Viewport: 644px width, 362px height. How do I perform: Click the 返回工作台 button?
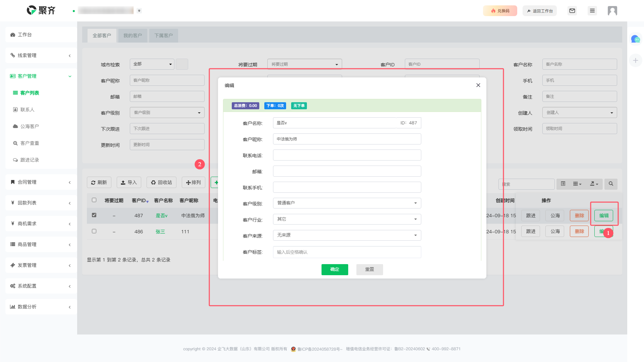tap(540, 11)
